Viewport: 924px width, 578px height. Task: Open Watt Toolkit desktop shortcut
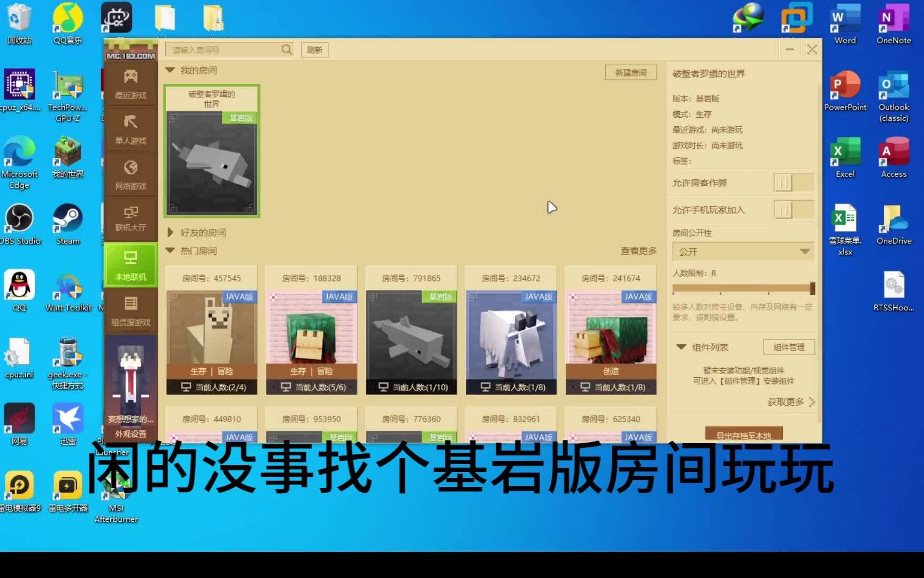(68, 292)
